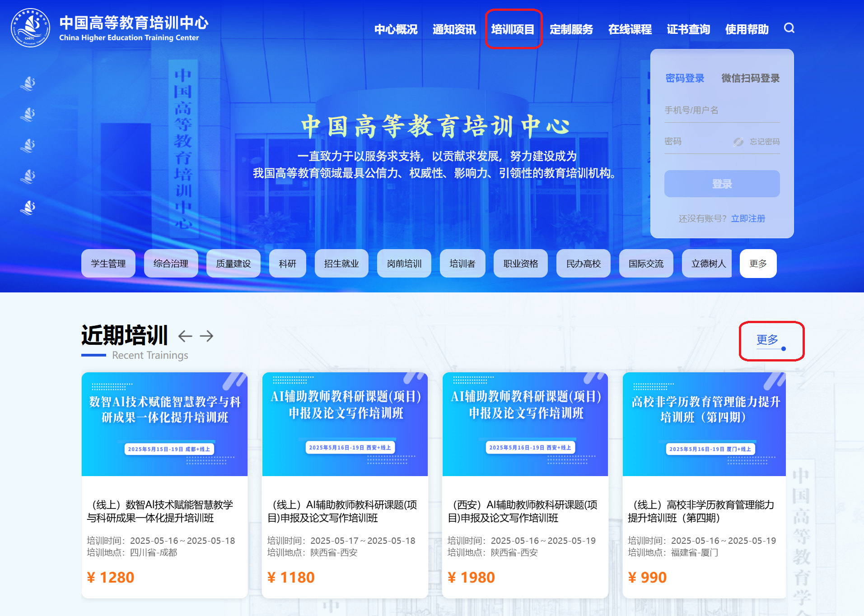Select 定制服务 in the top navigation
Viewport: 864px width, 616px height.
[x=571, y=29]
